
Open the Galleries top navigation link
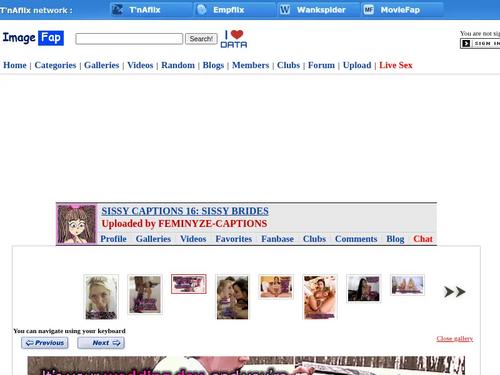pos(102,65)
